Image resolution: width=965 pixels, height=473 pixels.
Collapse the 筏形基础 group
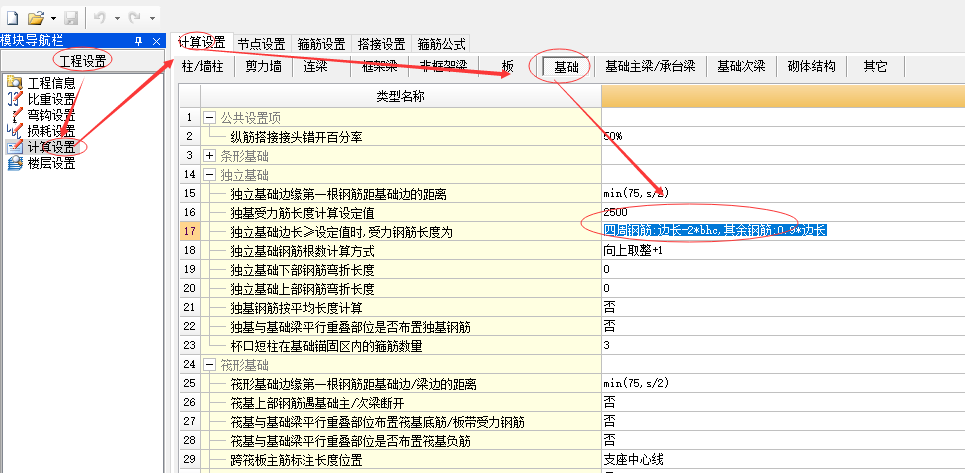click(210, 365)
